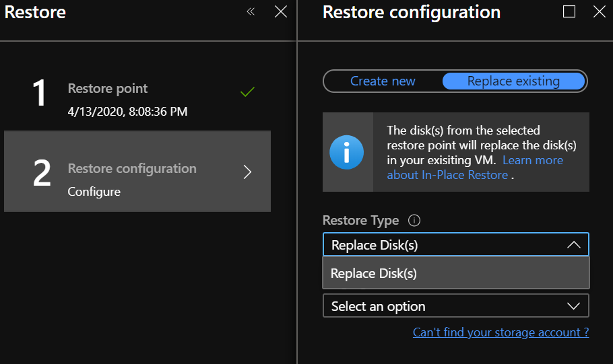
Task: Click the chevron on Select an option dropdown
Action: [x=573, y=306]
